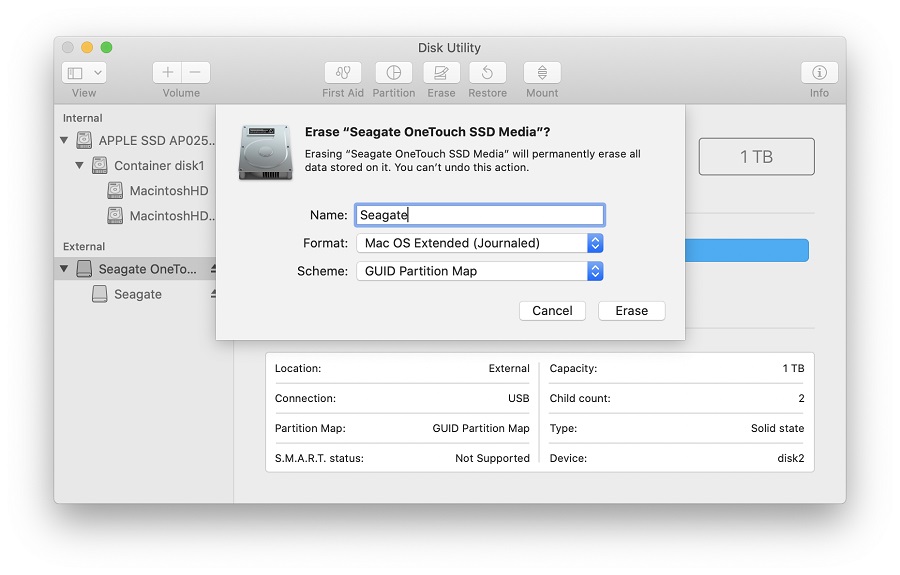Image resolution: width=900 pixels, height=575 pixels.
Task: Open the Scheme dropdown
Action: point(480,271)
